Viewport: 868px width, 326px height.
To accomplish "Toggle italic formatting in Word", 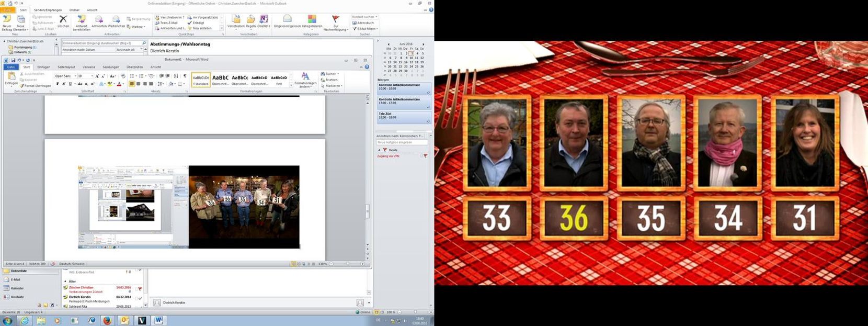I will tap(64, 84).
